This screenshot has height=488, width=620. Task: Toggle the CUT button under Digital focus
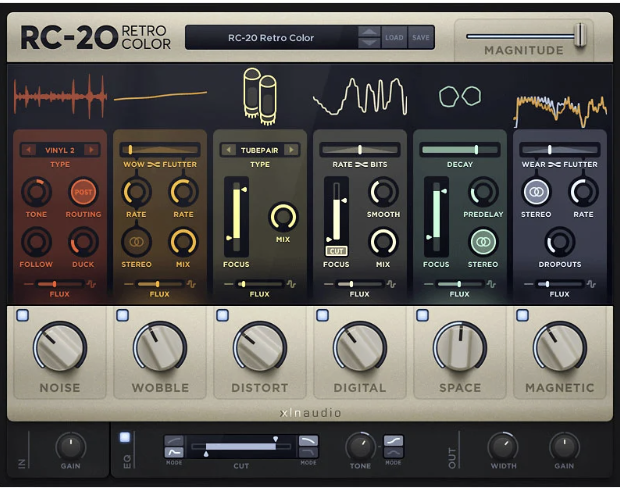336,251
